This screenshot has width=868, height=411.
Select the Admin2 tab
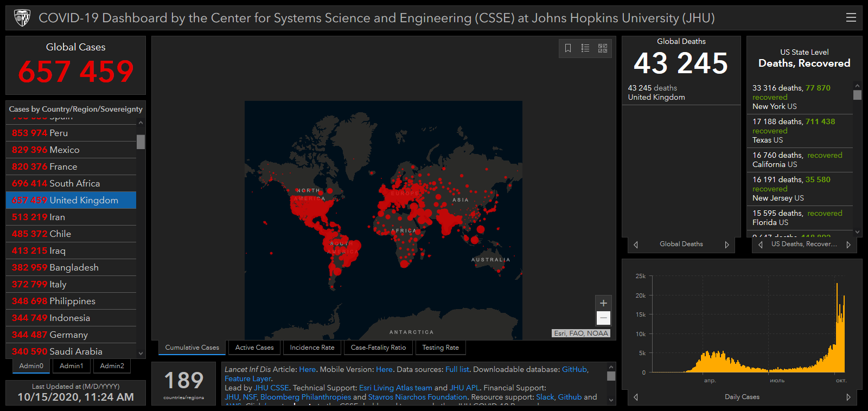[x=112, y=366]
